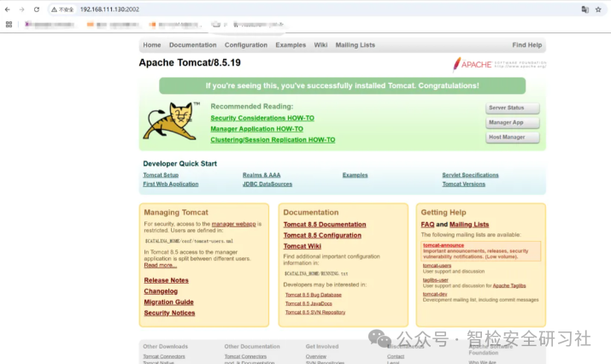Open the Servlet Specifications link
Screen dimensions: 611x364
470,175
